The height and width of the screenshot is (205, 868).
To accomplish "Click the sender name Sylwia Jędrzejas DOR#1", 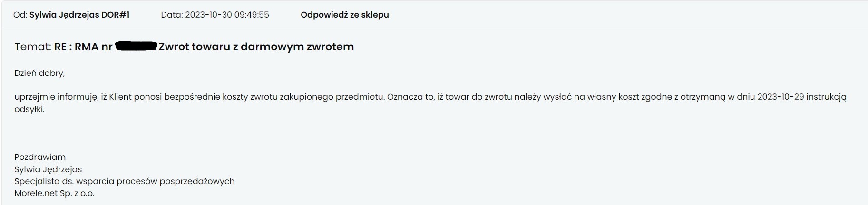I will [79, 15].
